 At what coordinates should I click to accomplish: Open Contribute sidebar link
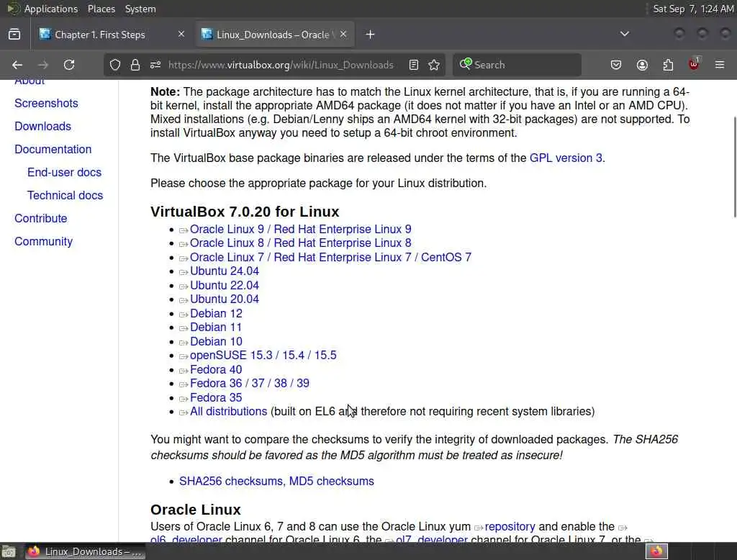click(41, 219)
